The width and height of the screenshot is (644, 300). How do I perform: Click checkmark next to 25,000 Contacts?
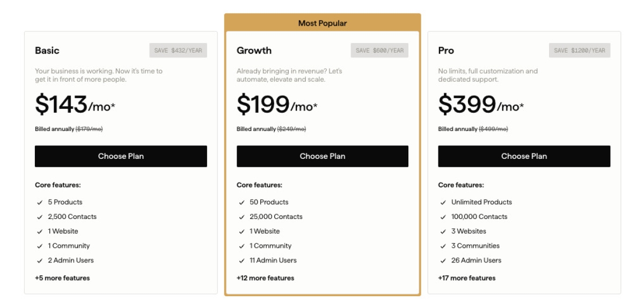click(241, 217)
